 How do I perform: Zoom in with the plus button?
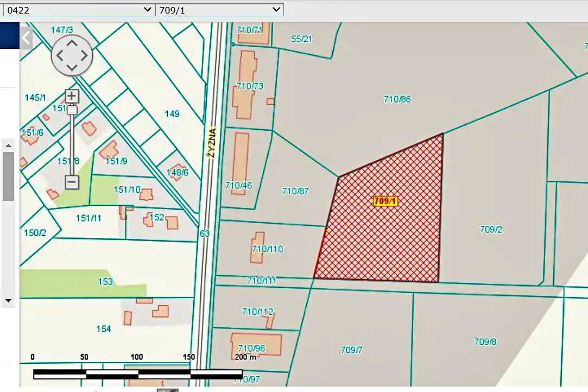72,96
